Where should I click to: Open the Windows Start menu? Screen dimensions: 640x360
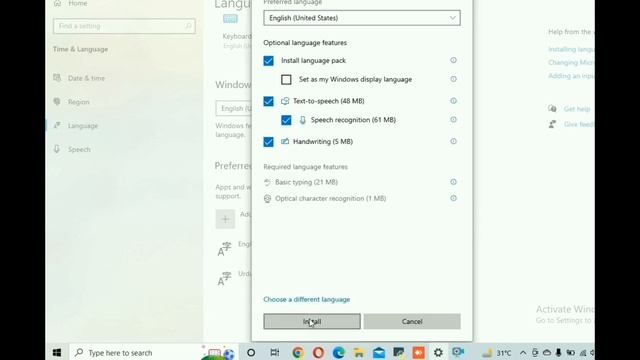(57, 353)
